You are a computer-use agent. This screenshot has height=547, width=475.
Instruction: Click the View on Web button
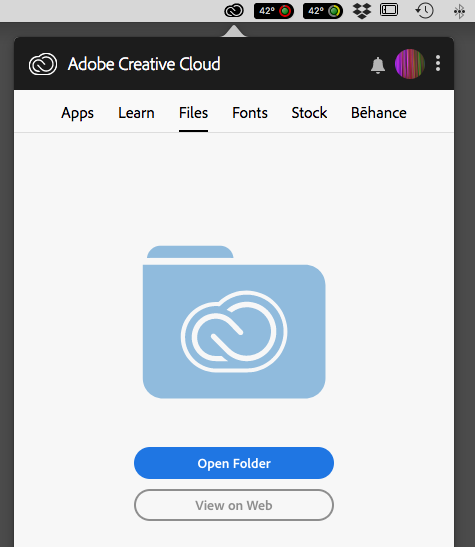pos(234,505)
